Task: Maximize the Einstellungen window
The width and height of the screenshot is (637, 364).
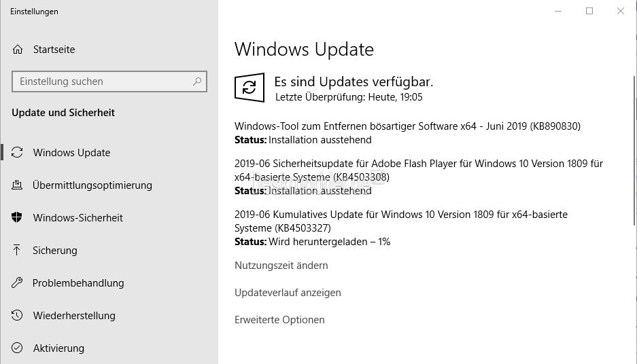Action: point(589,11)
